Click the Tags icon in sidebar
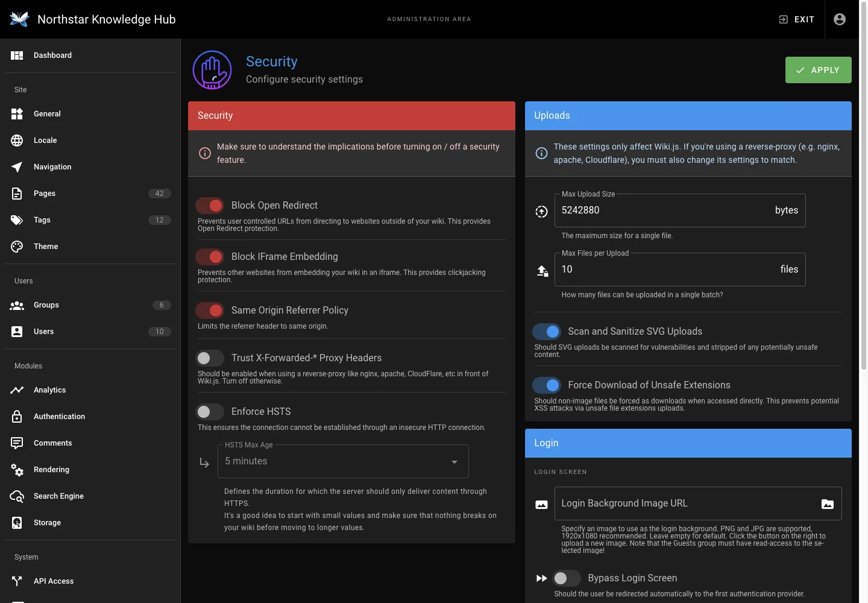Viewport: 868px width, 603px height. coord(17,220)
